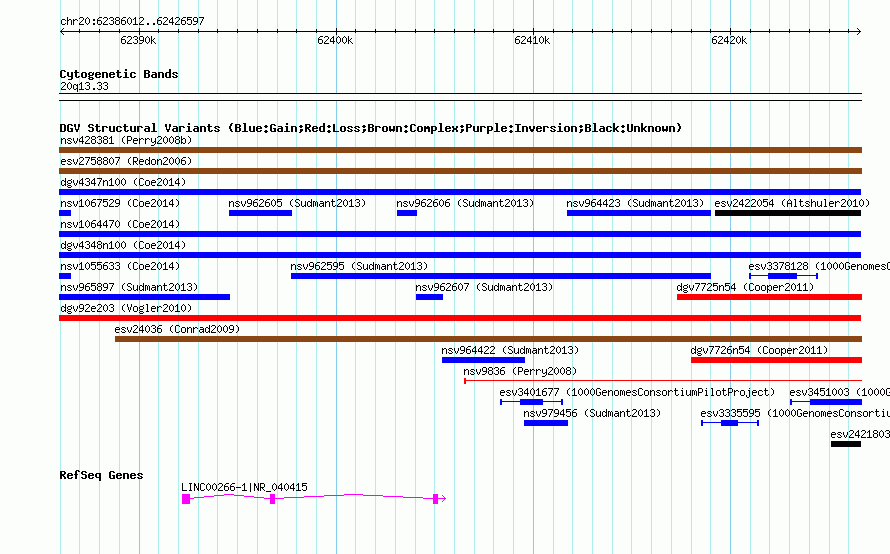Screen dimensions: 890x554
Task: Select the blue bar under nsv962595
Action: [x=501, y=276]
